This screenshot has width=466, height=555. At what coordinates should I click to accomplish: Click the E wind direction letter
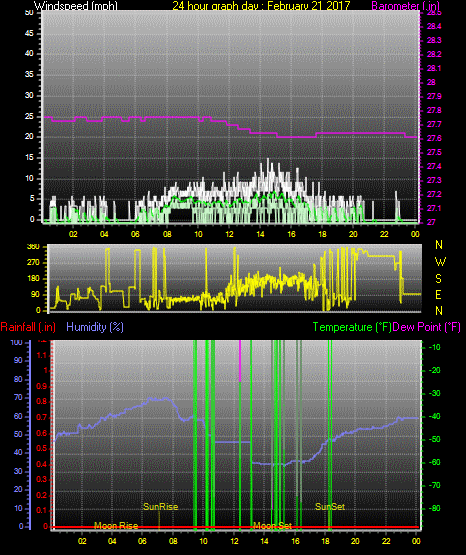438,295
